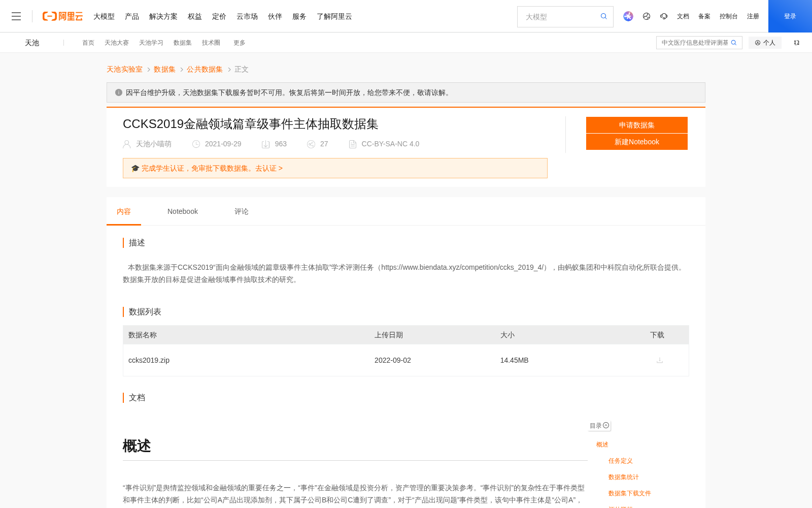Click the info icon in maintenance notice

119,92
